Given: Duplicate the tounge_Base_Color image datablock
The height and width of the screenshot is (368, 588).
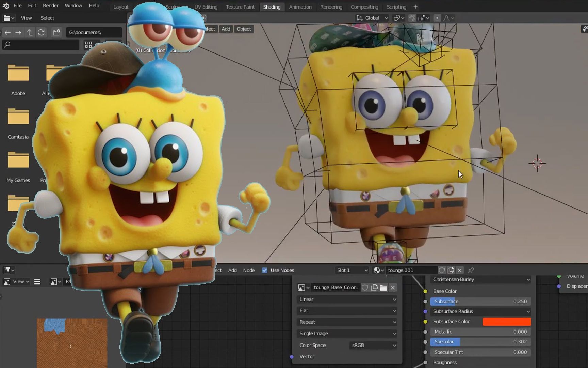Looking at the screenshot, I should tap(374, 288).
